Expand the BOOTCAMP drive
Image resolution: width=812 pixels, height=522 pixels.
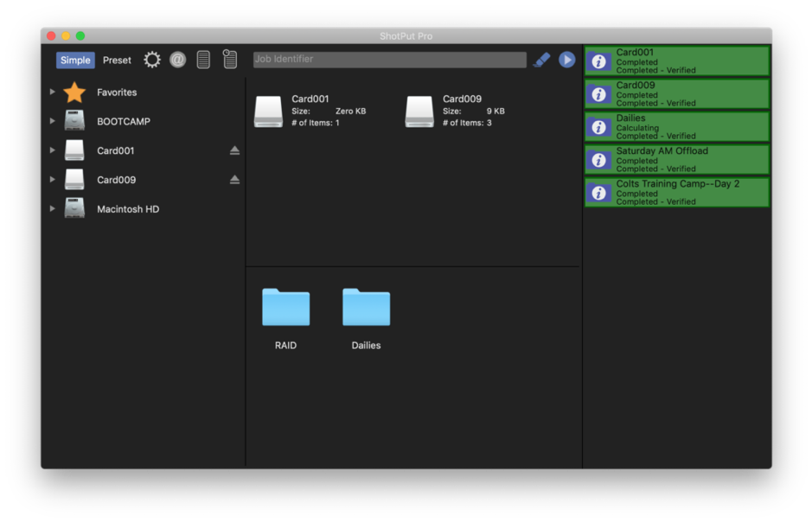[x=53, y=121]
